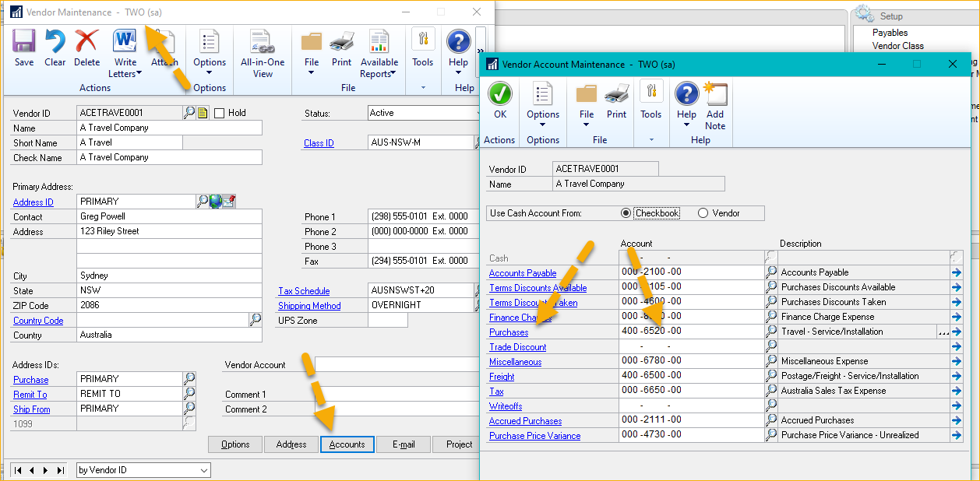
Task: Open lookup beside the Vendor ID field
Action: point(189,113)
